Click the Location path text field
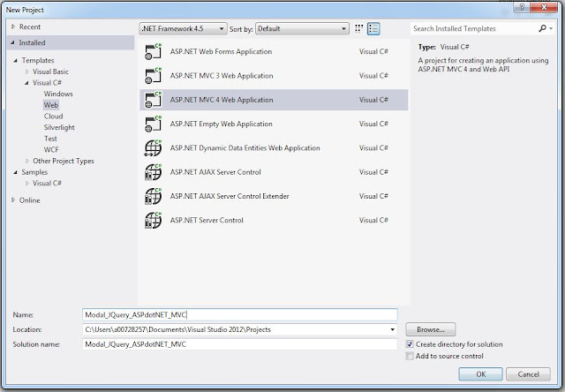This screenshot has height=392, width=565. pos(236,329)
